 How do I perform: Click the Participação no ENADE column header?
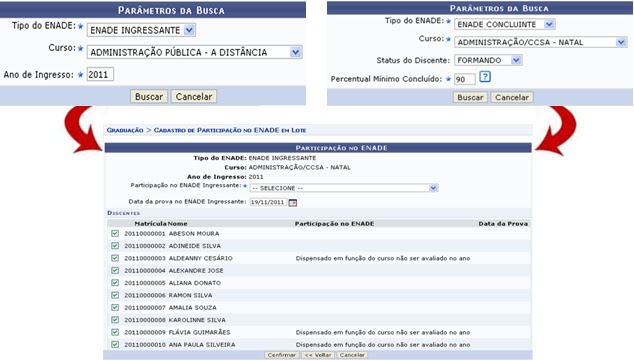(334, 224)
